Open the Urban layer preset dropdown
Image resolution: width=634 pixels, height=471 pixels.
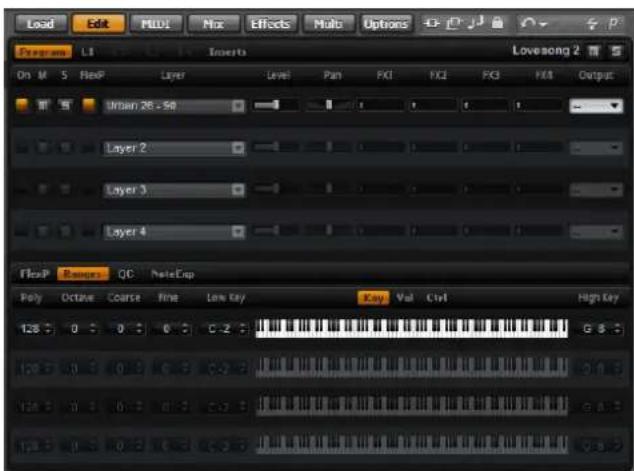point(238,106)
